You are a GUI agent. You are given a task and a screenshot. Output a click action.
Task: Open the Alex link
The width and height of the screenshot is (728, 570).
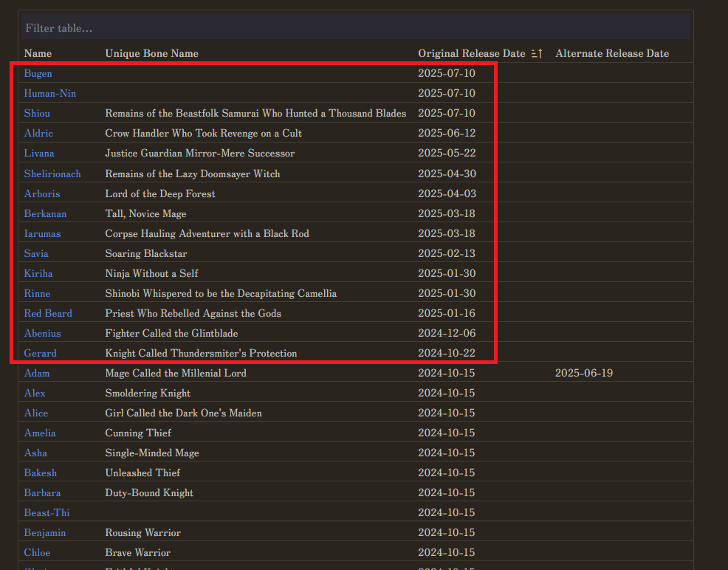[35, 393]
